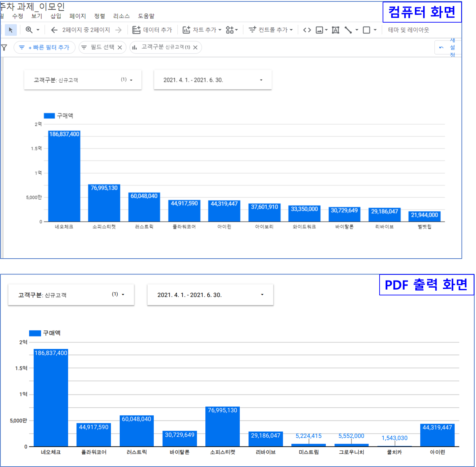The width and height of the screenshot is (476, 467).
Task: Open the 컨트롤 추가 dropdown
Action: [271, 30]
